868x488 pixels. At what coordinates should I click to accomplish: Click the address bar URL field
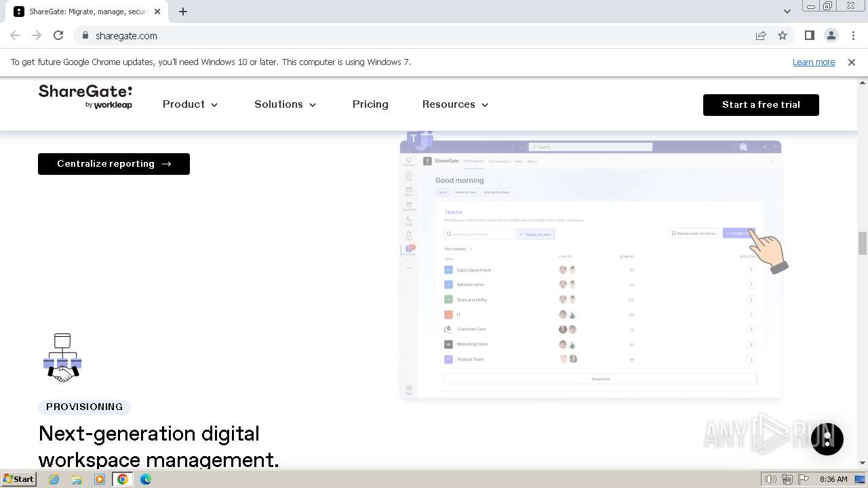414,36
